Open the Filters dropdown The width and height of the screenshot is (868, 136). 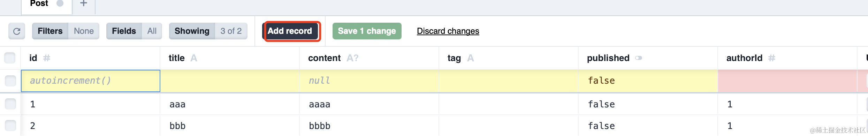(66, 31)
